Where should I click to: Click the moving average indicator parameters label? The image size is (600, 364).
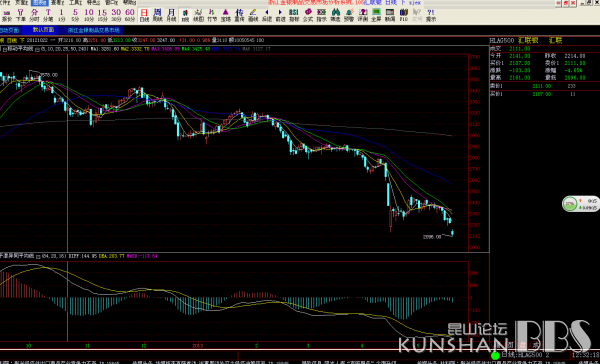[65, 49]
